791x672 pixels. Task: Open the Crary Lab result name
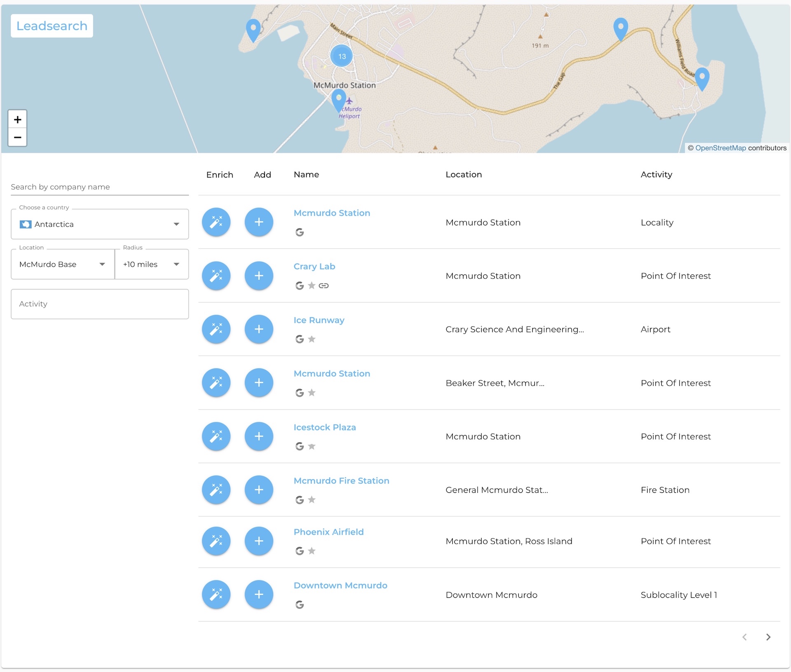(x=314, y=267)
